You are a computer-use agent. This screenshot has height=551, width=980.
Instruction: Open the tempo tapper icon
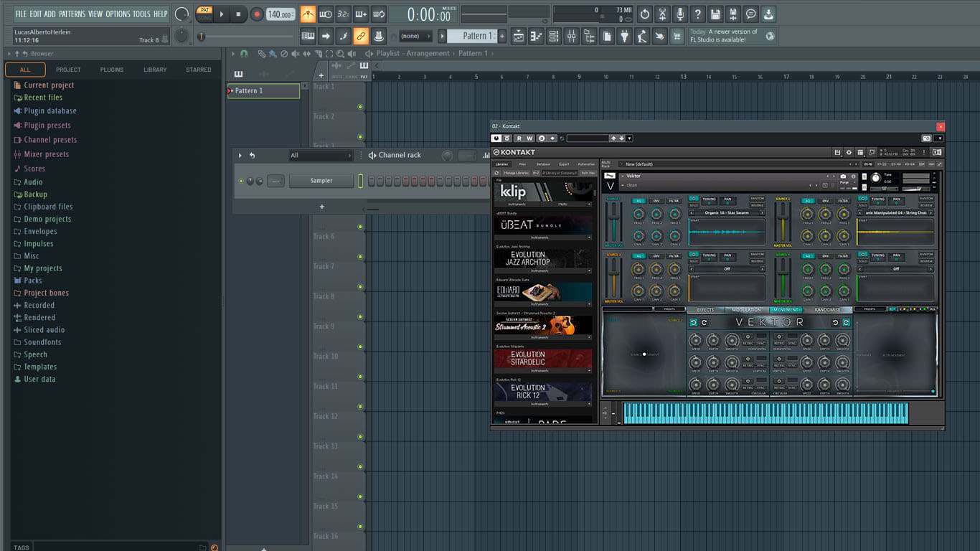[642, 36]
